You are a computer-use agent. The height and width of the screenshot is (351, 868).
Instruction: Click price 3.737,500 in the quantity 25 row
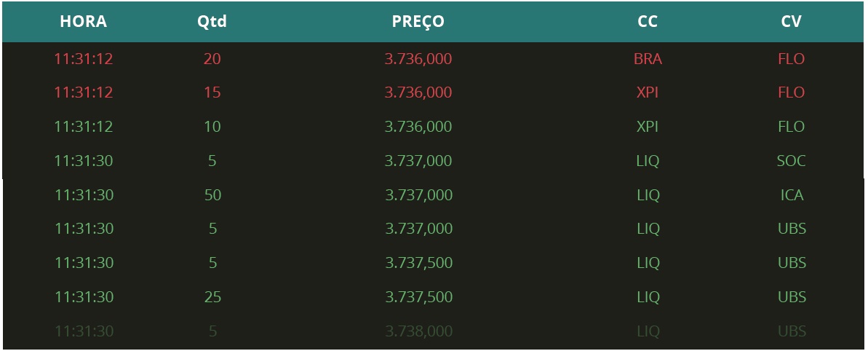pos(418,297)
